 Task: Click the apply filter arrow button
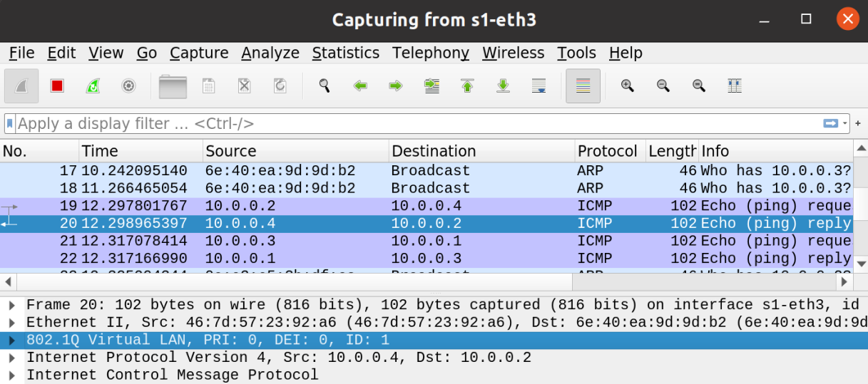tap(831, 123)
